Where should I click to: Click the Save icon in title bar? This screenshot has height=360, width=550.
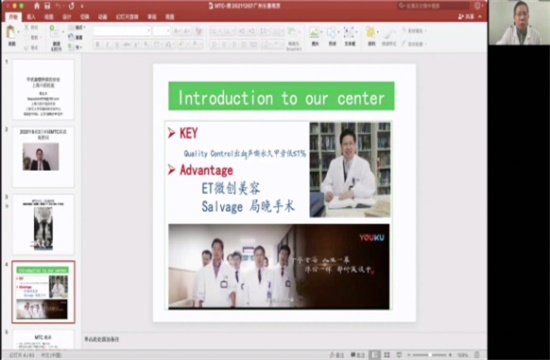(x=47, y=6)
